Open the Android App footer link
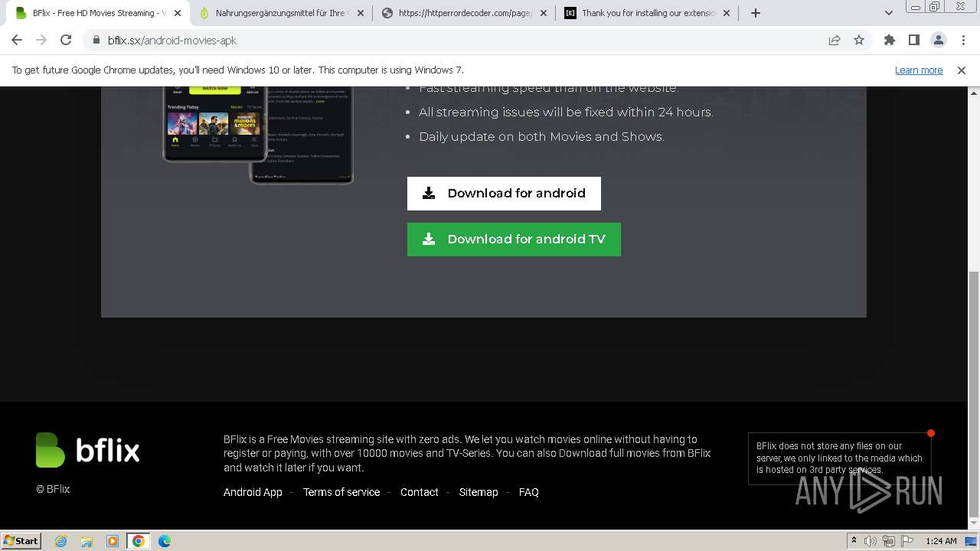Screen dimensions: 980x551 (253, 492)
